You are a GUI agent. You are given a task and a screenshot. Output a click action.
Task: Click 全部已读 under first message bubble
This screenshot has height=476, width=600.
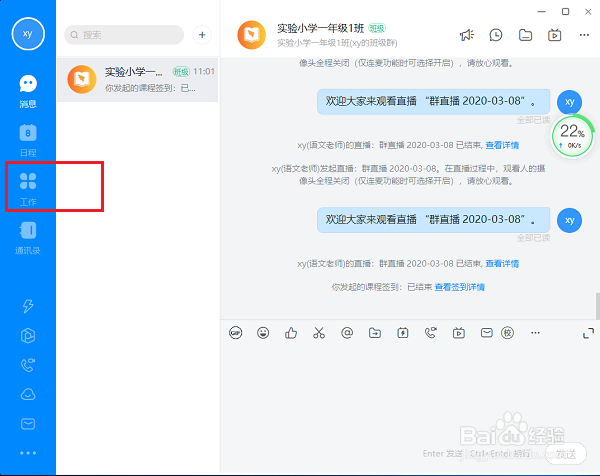[x=533, y=120]
